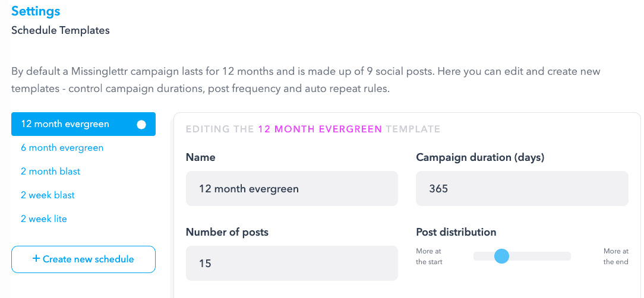Screen dimensions: 644x298
Task: Click the Schedule Templates subheading
Action: [61, 30]
